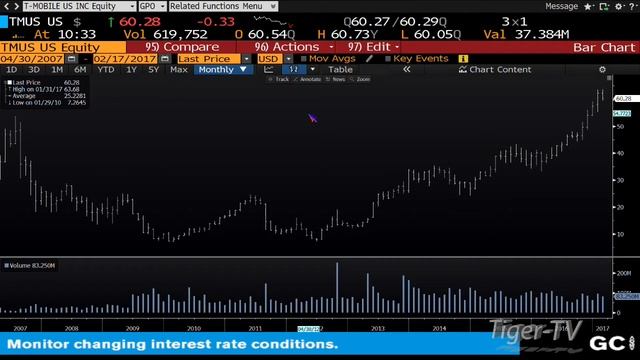Image resolution: width=640 pixels, height=360 pixels.
Task: Click the blue security marker square
Action: (4, 22)
